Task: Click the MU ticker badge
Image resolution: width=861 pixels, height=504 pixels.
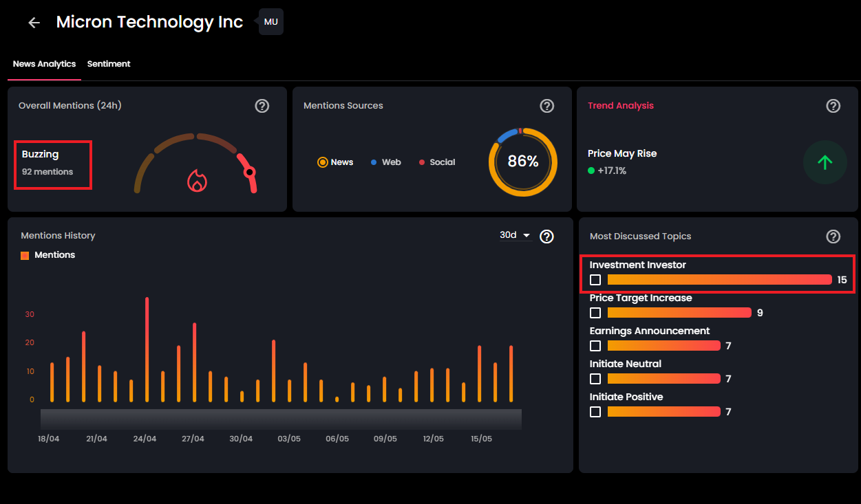Action: tap(271, 22)
